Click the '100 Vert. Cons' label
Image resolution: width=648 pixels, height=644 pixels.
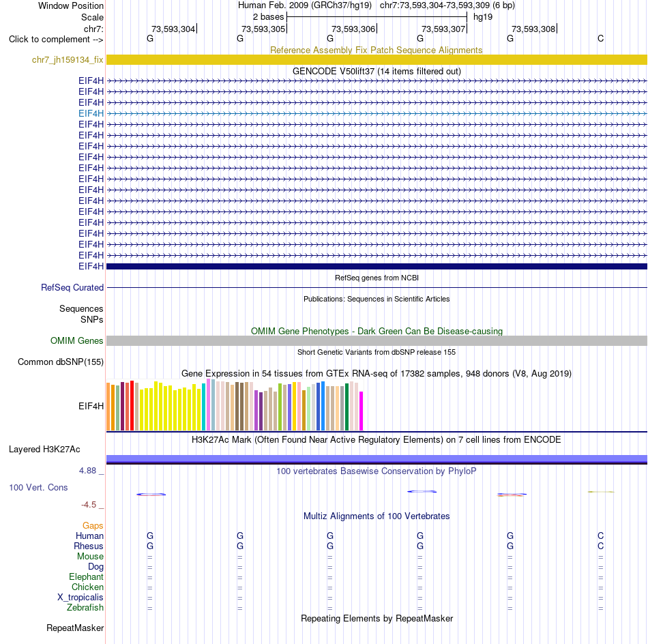tap(38, 487)
